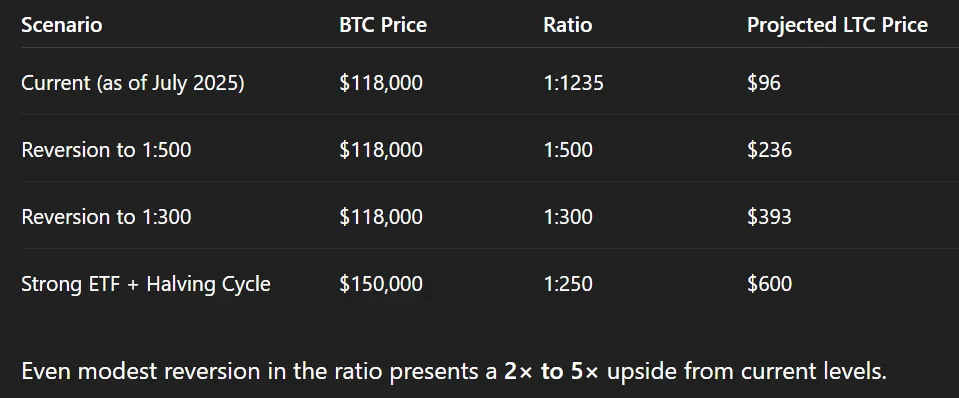Click the Ratio column header
959x398 pixels.
pyautogui.click(x=568, y=25)
